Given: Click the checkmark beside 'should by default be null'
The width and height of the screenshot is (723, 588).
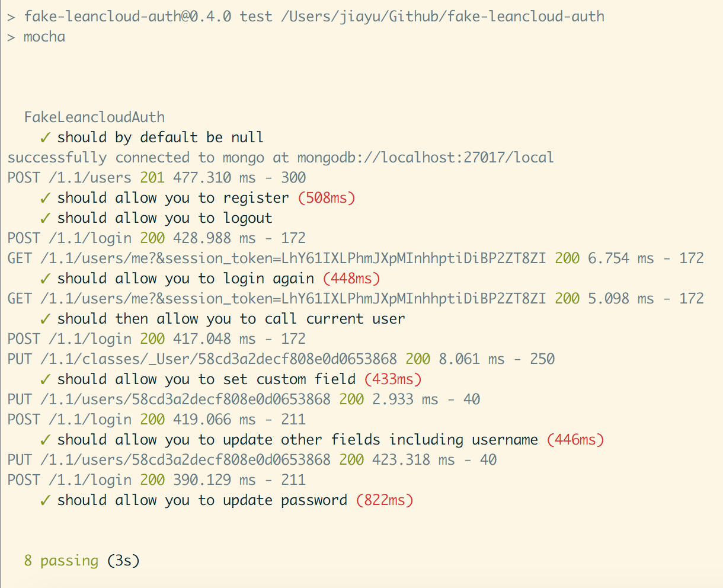Looking at the screenshot, I should coord(45,138).
